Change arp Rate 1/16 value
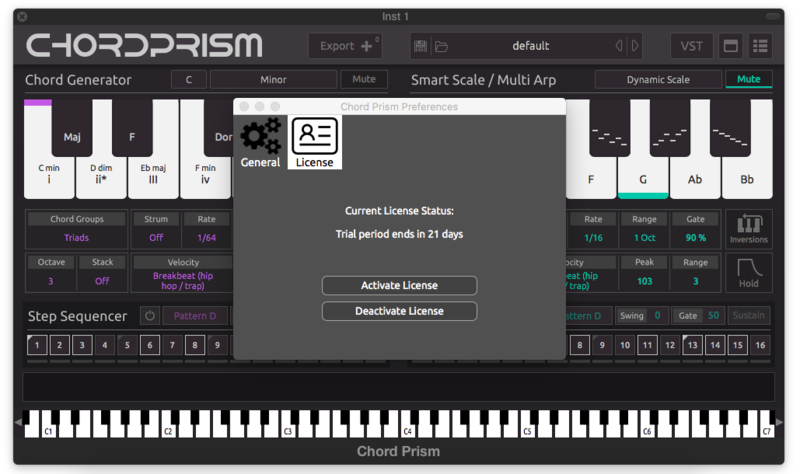The height and width of the screenshot is (474, 800). [x=593, y=238]
